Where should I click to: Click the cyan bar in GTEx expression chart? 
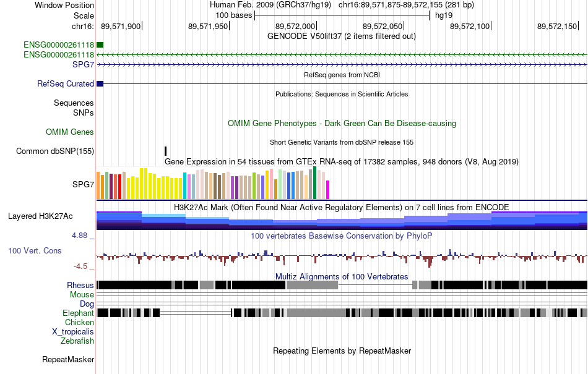(184, 185)
